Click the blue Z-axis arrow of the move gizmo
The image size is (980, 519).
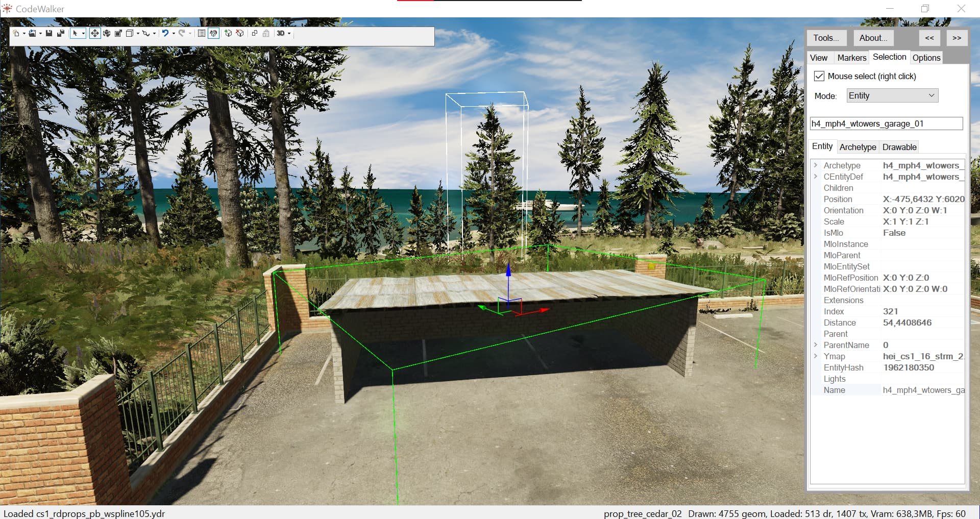[508, 271]
